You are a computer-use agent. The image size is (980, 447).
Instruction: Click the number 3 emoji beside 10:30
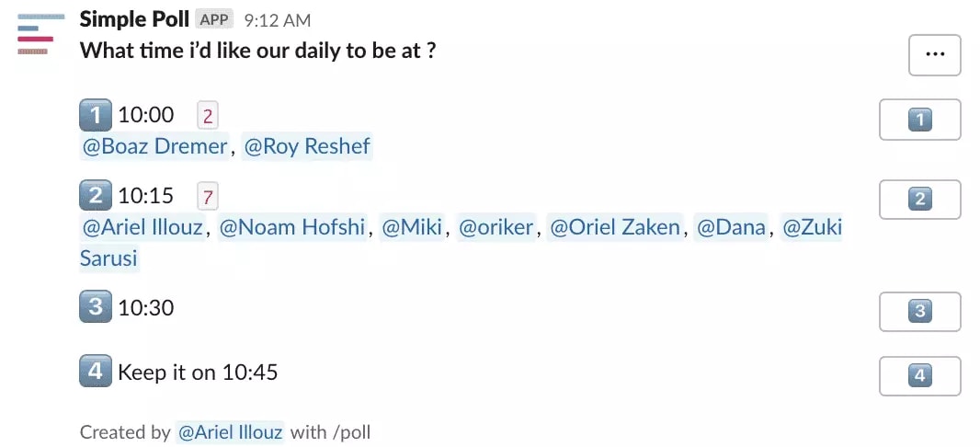tap(96, 307)
